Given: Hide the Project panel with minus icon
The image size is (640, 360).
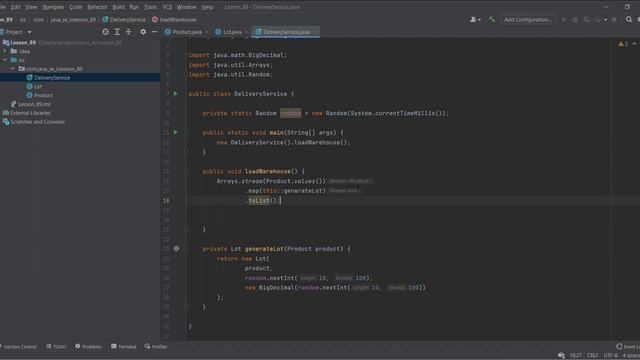Looking at the screenshot, I should click(x=154, y=32).
